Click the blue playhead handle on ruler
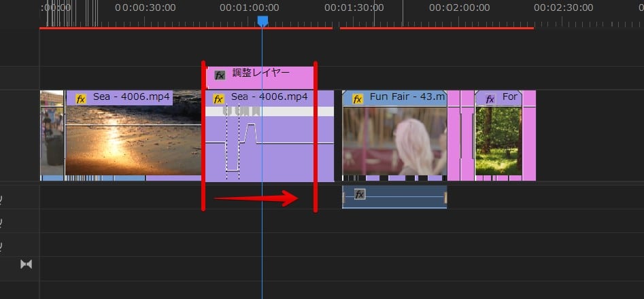The width and height of the screenshot is (644, 299). click(262, 22)
